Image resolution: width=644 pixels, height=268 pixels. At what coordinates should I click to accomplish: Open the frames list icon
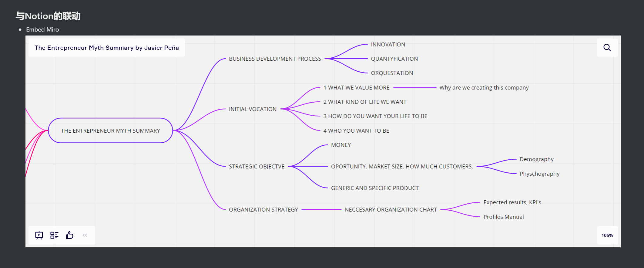(x=54, y=235)
